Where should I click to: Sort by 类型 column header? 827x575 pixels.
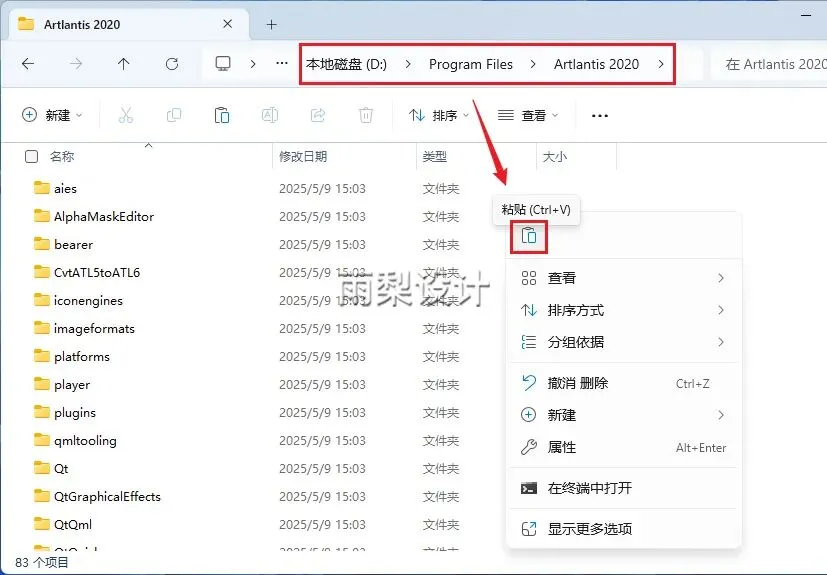[x=435, y=156]
